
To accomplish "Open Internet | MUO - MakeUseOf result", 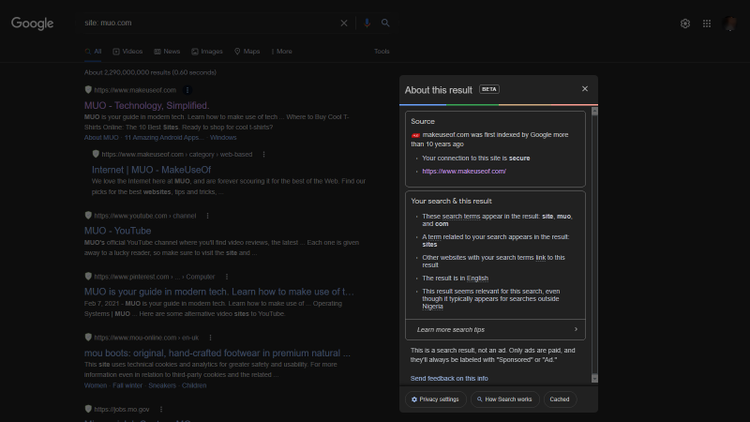I will click(151, 170).
